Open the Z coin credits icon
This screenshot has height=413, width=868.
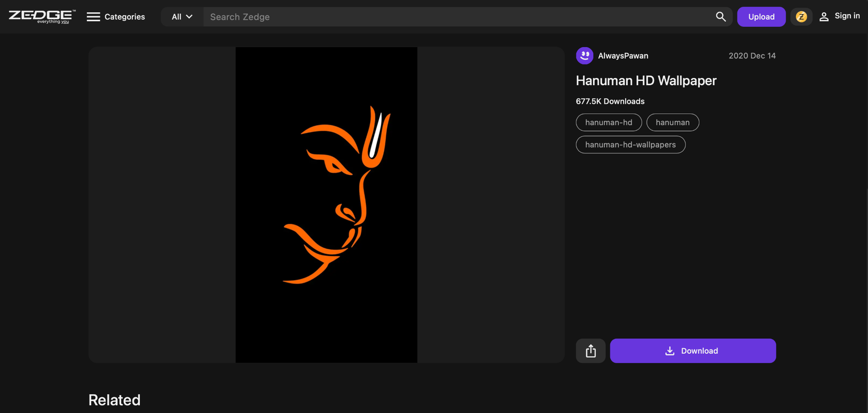[x=801, y=17]
